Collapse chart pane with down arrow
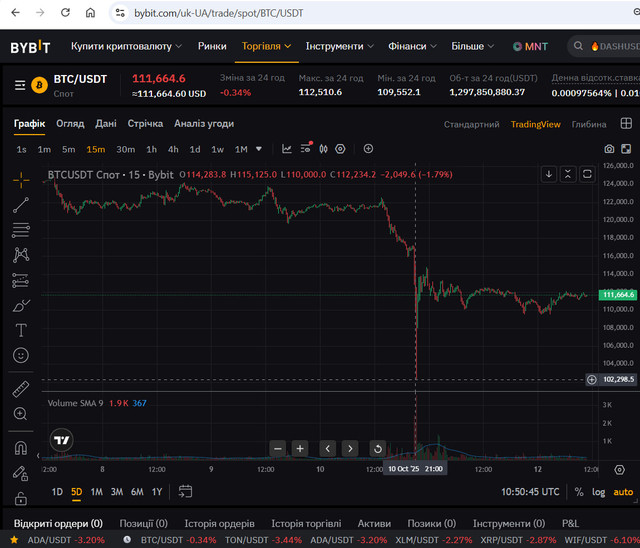The width and height of the screenshot is (640, 548). click(x=549, y=174)
